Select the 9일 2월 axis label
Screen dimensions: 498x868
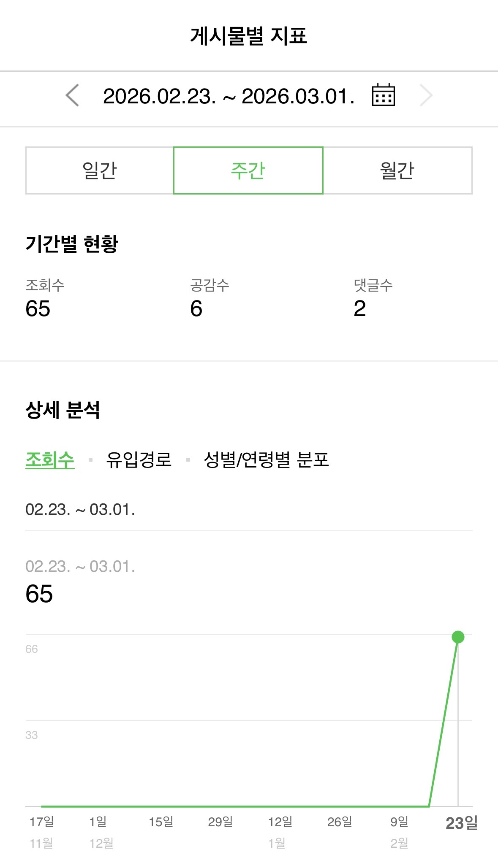[x=399, y=831]
